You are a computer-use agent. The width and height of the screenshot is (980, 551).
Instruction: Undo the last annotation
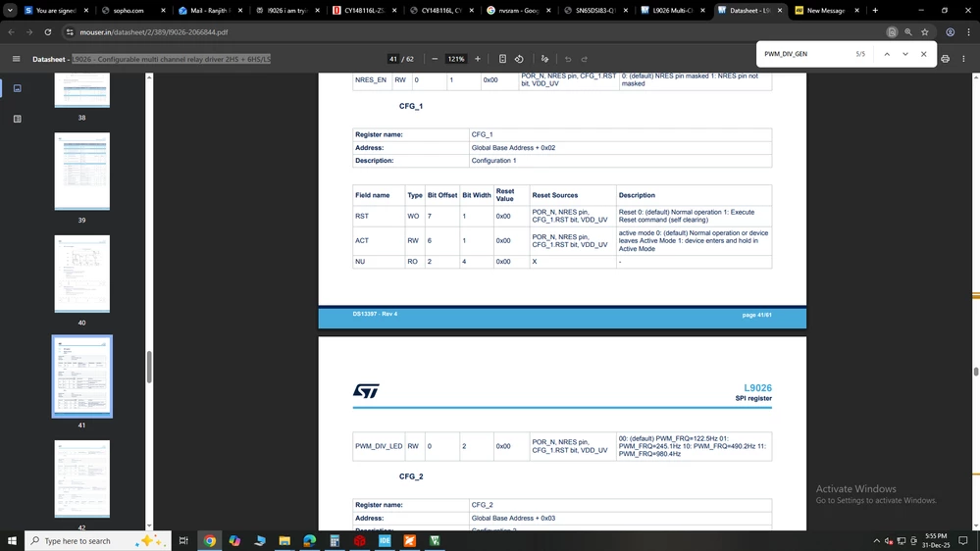(568, 59)
